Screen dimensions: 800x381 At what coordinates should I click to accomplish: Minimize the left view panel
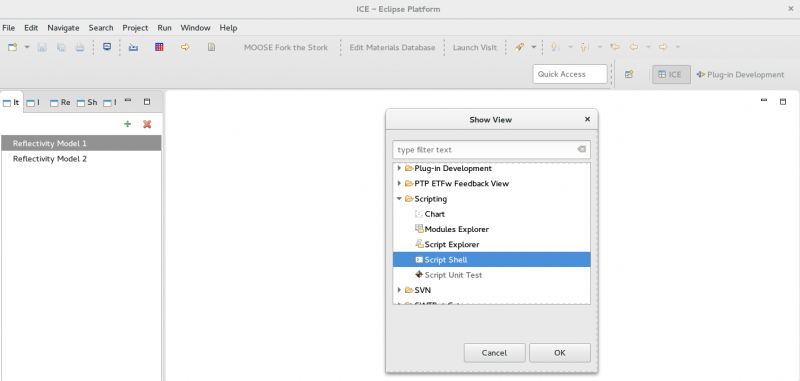pyautogui.click(x=128, y=101)
